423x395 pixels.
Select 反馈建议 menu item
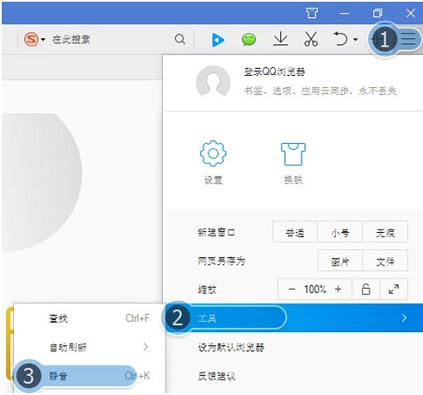click(x=217, y=376)
